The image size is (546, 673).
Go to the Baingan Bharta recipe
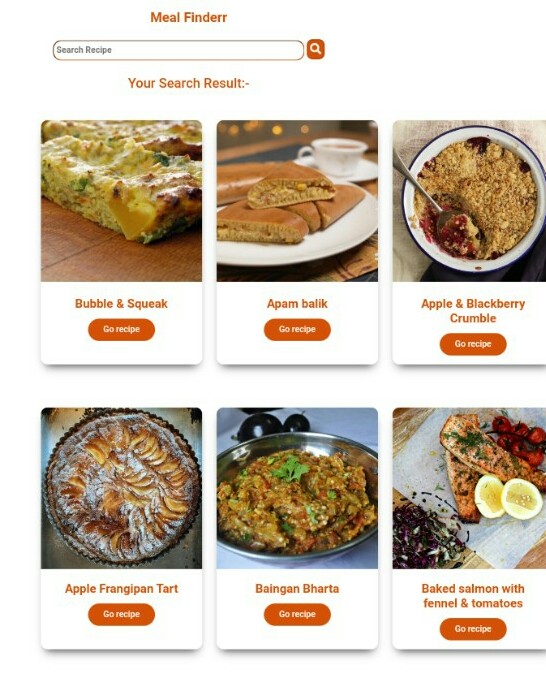pyautogui.click(x=297, y=614)
